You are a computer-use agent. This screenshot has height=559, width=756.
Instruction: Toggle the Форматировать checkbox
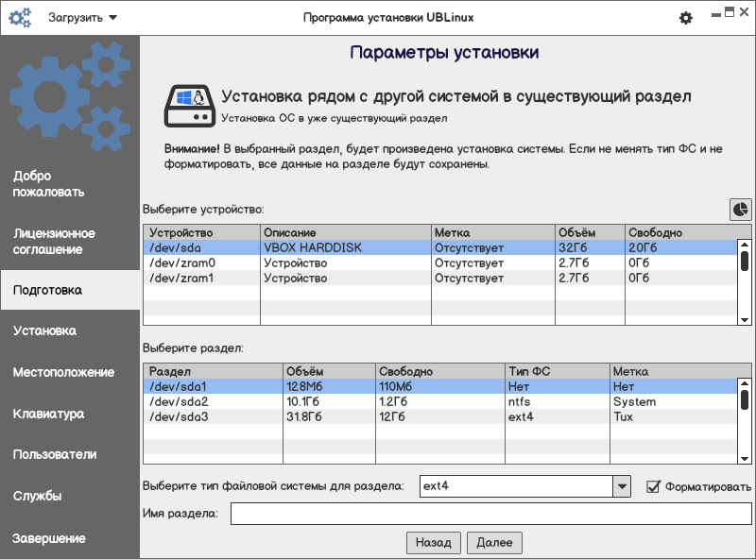click(652, 486)
